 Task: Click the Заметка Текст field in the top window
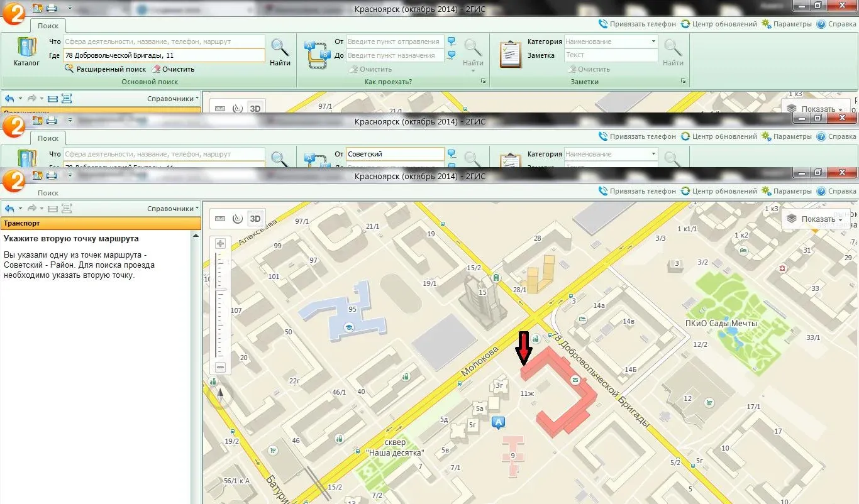[611, 55]
